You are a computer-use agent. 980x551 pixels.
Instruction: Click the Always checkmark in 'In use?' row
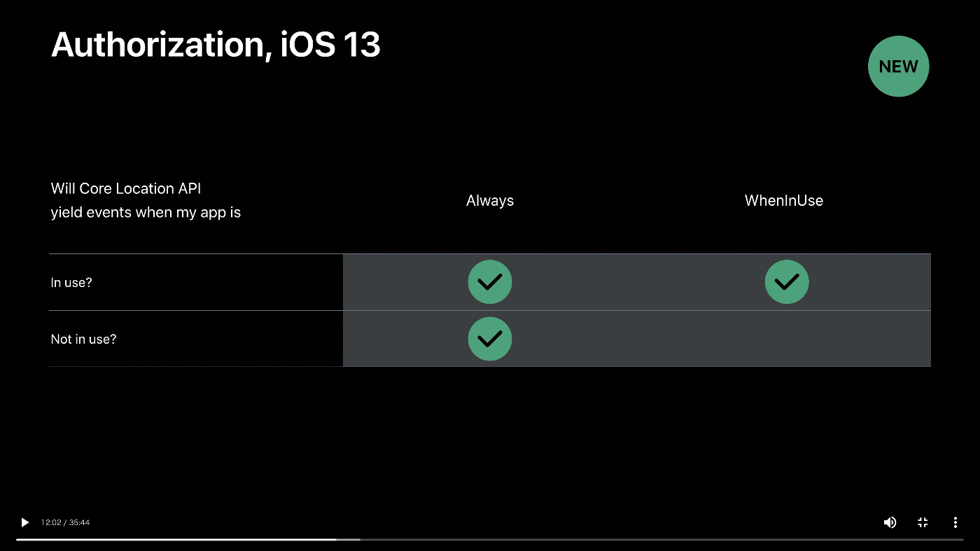click(490, 282)
